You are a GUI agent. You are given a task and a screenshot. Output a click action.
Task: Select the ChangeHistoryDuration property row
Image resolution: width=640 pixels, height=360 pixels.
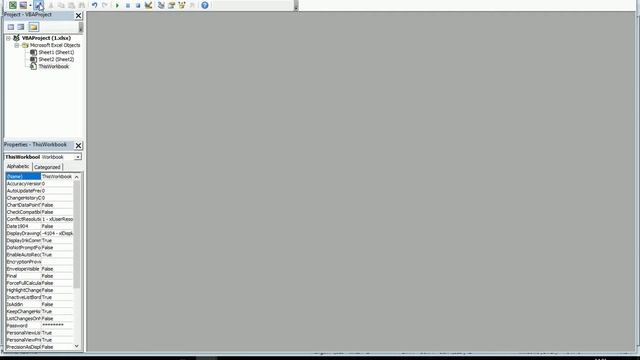40,198
